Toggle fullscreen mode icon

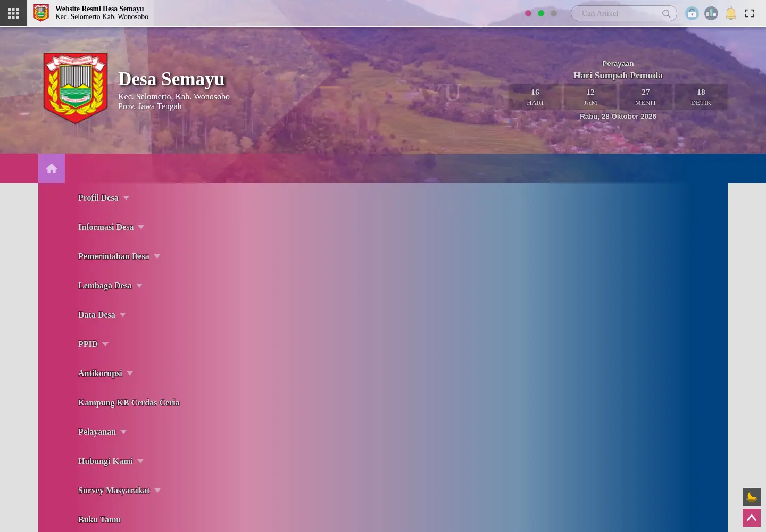pyautogui.click(x=750, y=13)
